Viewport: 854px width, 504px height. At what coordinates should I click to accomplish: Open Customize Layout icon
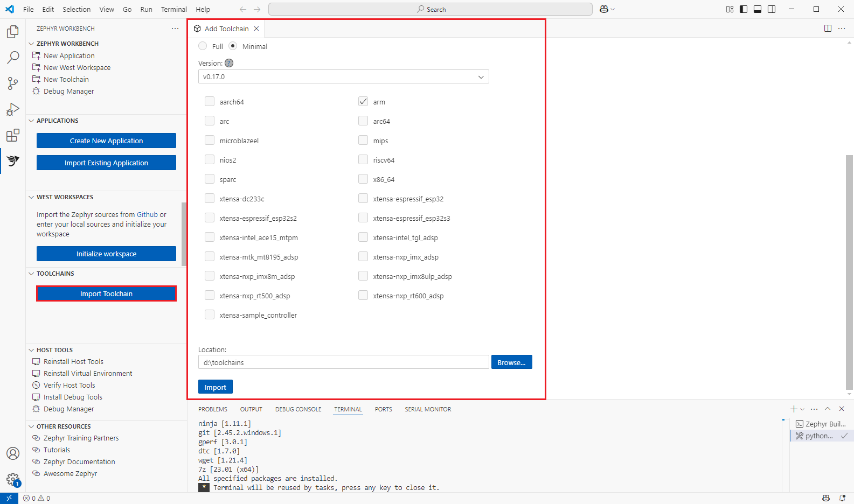click(730, 9)
